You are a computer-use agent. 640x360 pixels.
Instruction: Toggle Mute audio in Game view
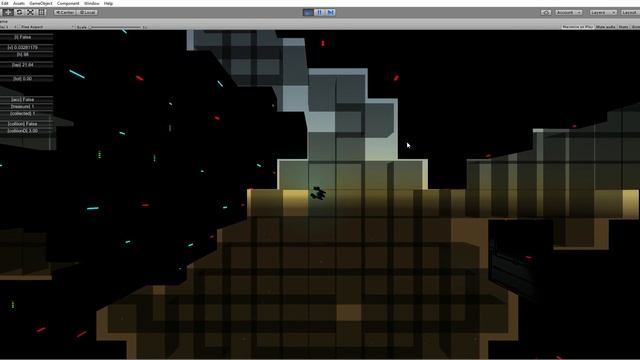click(x=605, y=27)
